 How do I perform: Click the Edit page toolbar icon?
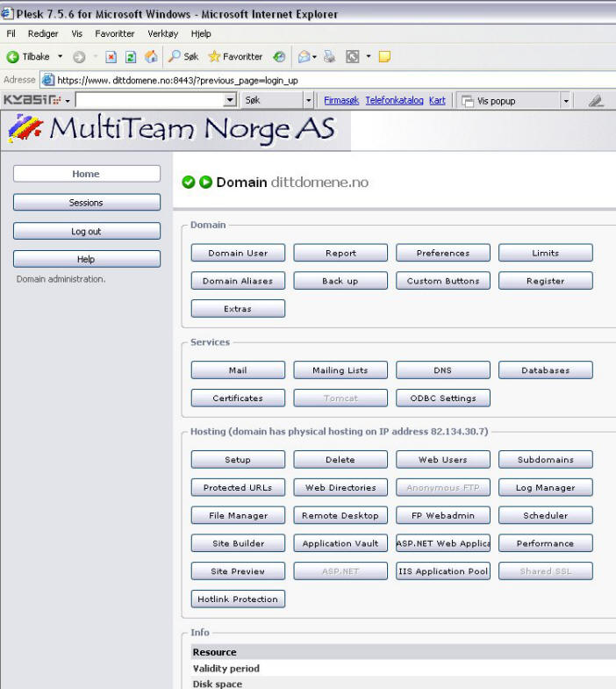tap(353, 57)
